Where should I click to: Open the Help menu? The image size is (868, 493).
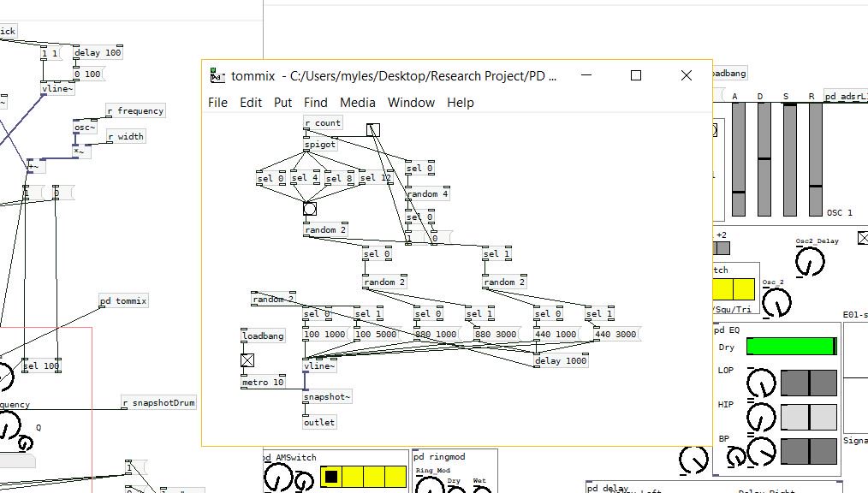point(460,103)
